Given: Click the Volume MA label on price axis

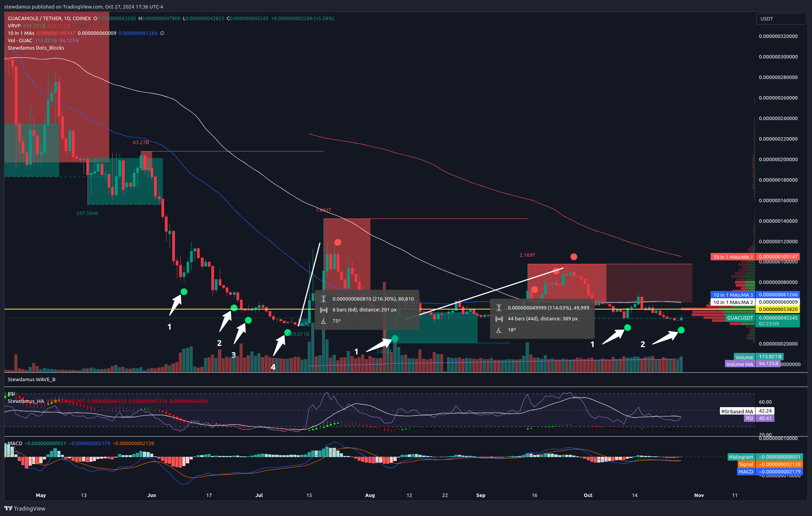Looking at the screenshot, I should point(740,364).
